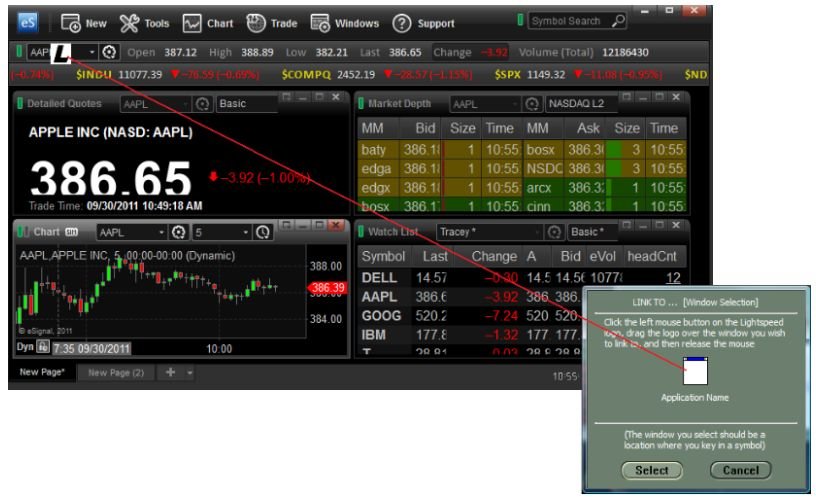Click the Cancel button in Link To dialog
Screen dimensions: 816x502
pyautogui.click(x=741, y=470)
